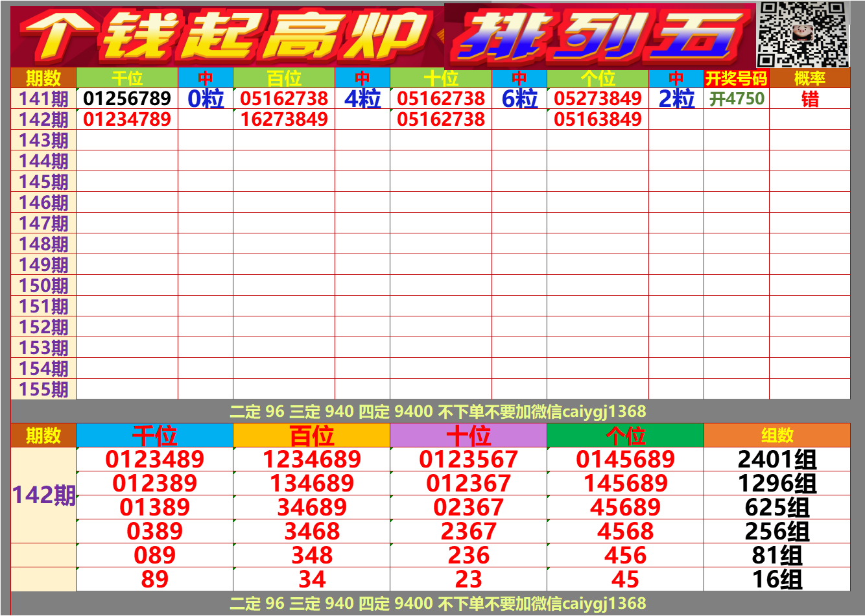This screenshot has width=865, height=616.
Task: Click the 概率 column header
Action: [809, 78]
